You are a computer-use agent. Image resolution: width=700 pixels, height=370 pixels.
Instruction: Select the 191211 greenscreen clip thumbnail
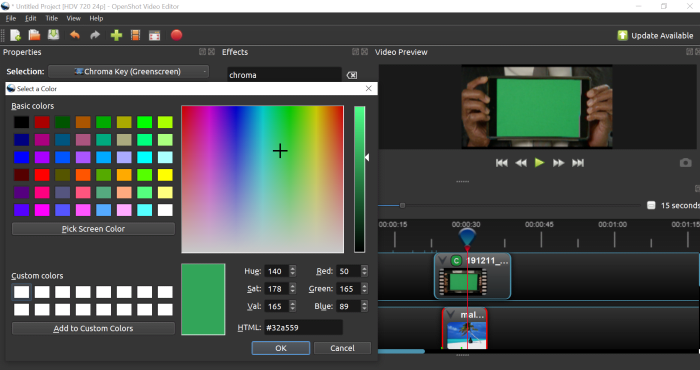tap(463, 283)
